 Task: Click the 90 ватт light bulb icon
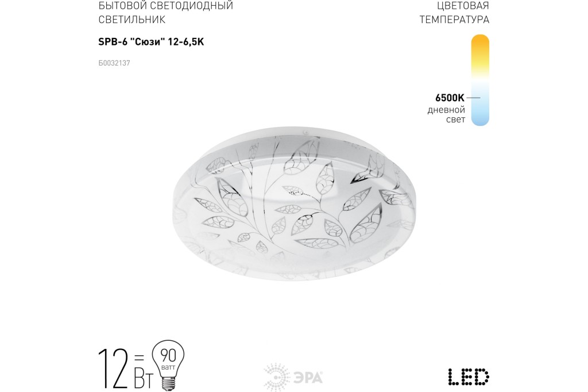click(168, 364)
